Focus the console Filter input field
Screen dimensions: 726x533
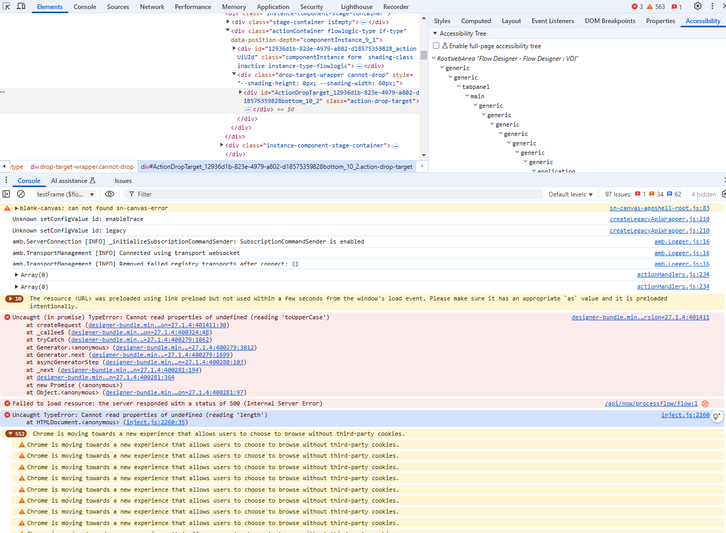333,194
